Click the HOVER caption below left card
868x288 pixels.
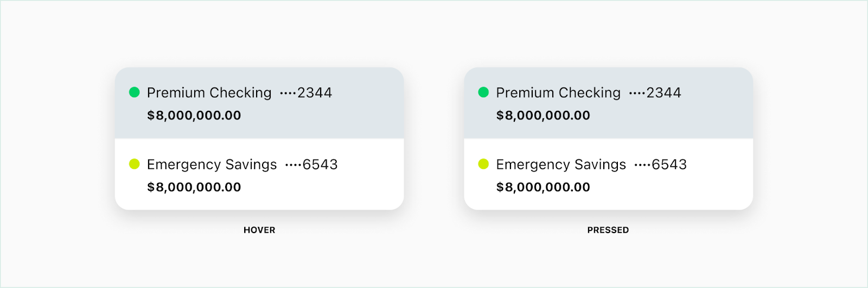(259, 230)
